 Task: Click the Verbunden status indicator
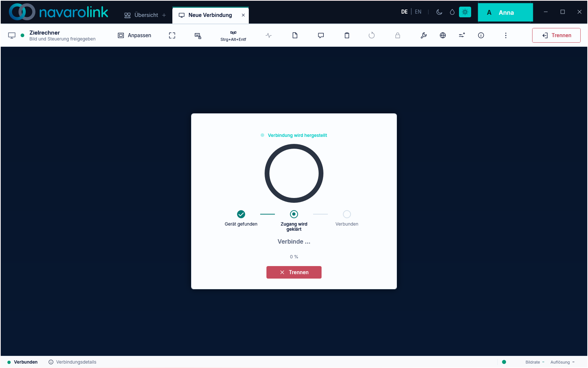pyautogui.click(x=22, y=362)
